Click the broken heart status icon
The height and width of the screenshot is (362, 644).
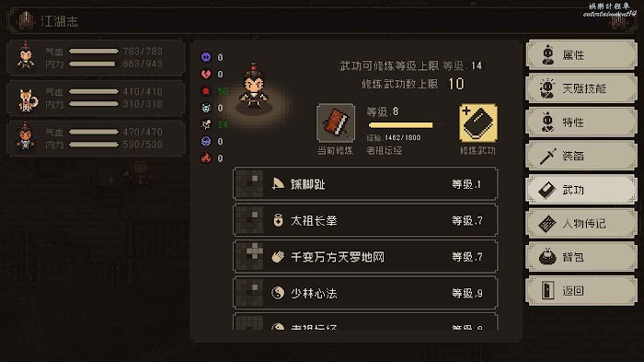coord(206,74)
